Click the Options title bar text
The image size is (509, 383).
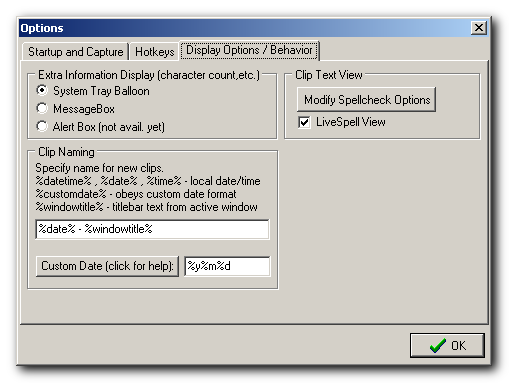pos(42,28)
